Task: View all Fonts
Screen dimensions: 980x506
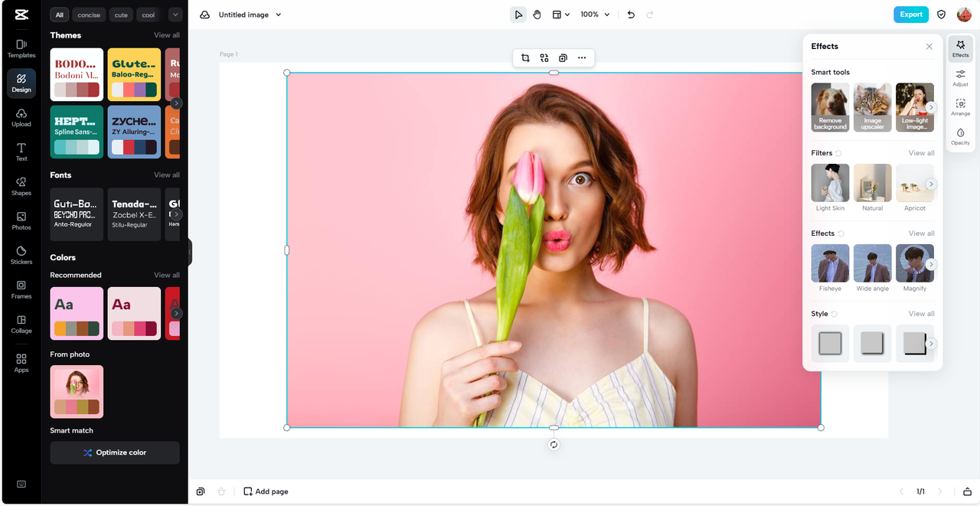Action: coord(167,175)
